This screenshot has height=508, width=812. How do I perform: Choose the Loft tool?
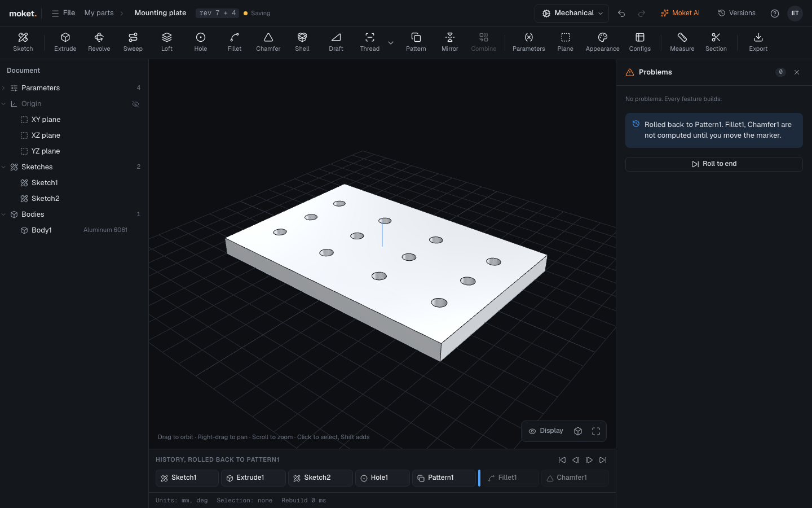[167, 42]
